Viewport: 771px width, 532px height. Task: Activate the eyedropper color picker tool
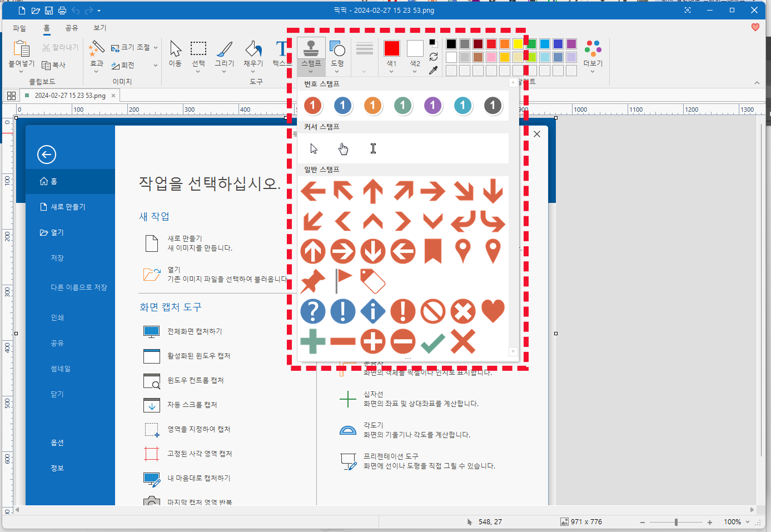coord(434,70)
